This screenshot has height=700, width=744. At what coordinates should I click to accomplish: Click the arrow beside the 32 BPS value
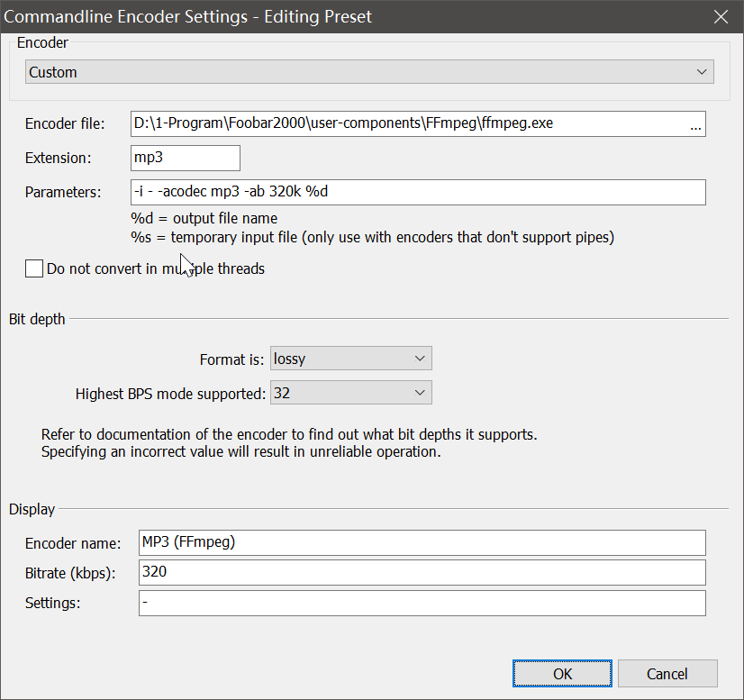click(x=419, y=393)
